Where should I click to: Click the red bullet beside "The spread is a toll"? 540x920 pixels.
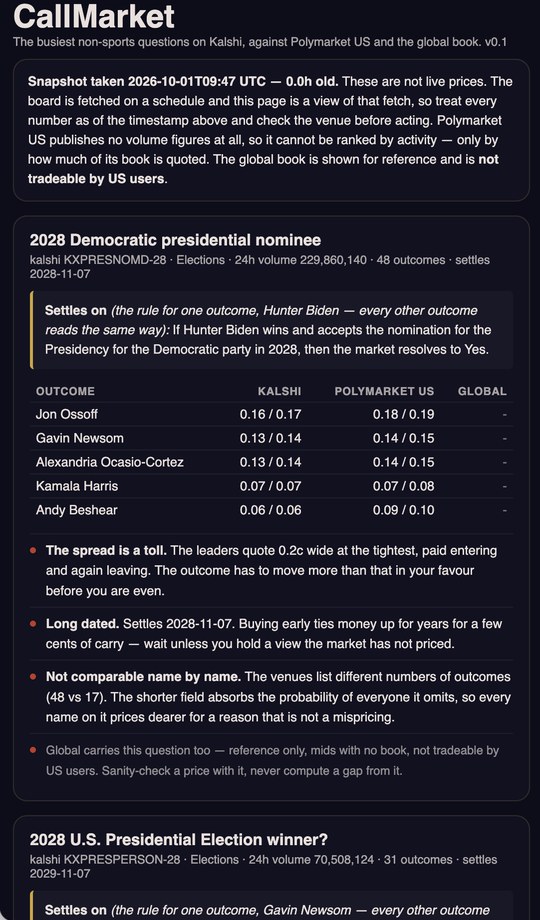[33, 551]
